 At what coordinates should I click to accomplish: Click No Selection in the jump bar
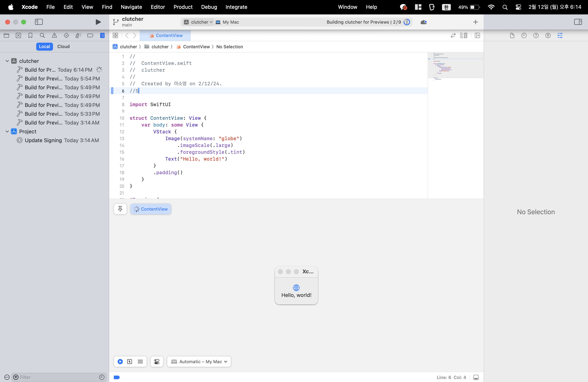click(x=230, y=47)
